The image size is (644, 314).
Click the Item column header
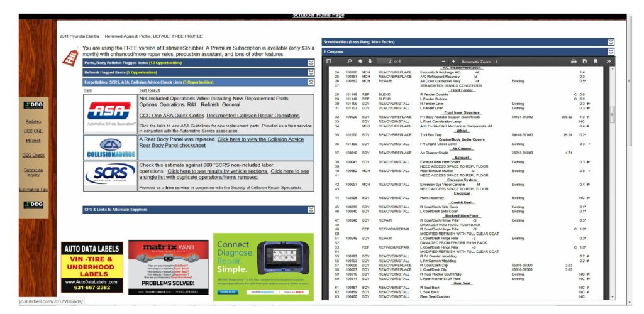click(x=88, y=90)
